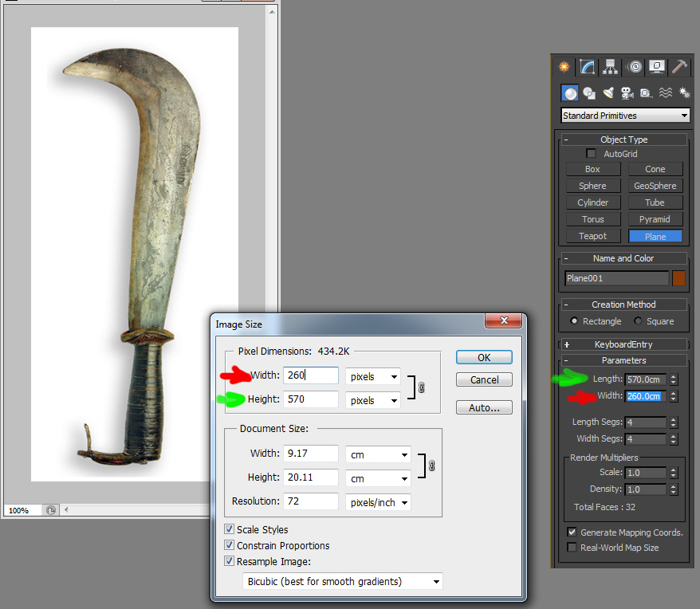Screen dimensions: 700x609
Task: Click the Width Segs spinner arrows
Action: (674, 439)
